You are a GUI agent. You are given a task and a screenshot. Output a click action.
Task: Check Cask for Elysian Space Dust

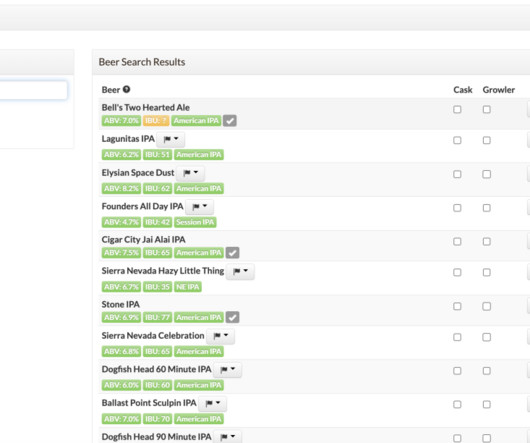point(457,174)
